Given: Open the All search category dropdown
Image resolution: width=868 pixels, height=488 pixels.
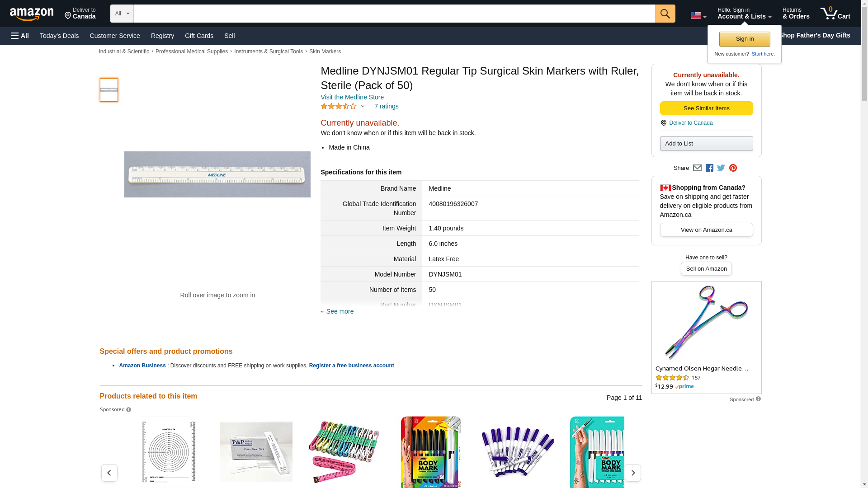Looking at the screenshot, I should click(x=122, y=14).
